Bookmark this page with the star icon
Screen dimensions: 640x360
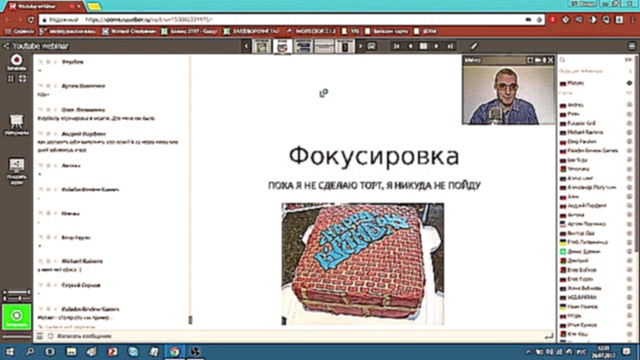[x=539, y=19]
